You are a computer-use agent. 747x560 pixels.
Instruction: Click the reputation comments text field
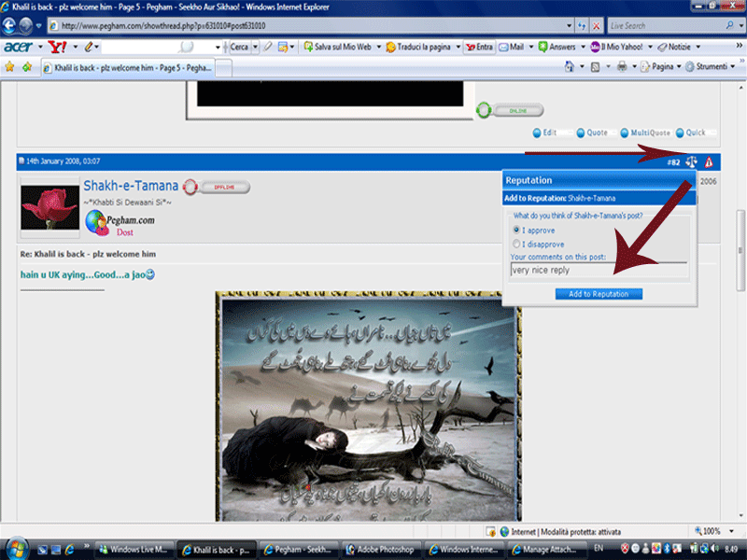pos(598,270)
